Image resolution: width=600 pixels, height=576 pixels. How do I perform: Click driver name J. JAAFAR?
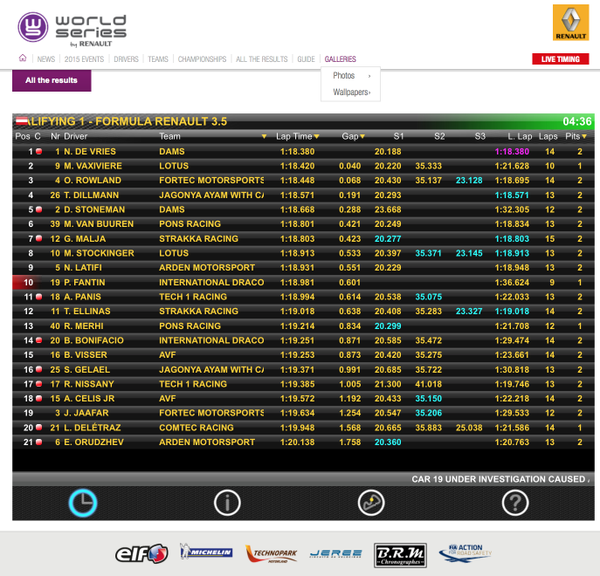(x=86, y=413)
